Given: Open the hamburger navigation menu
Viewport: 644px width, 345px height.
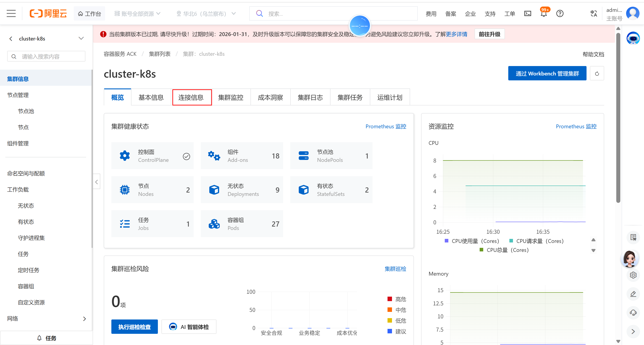Looking at the screenshot, I should click(x=11, y=13).
